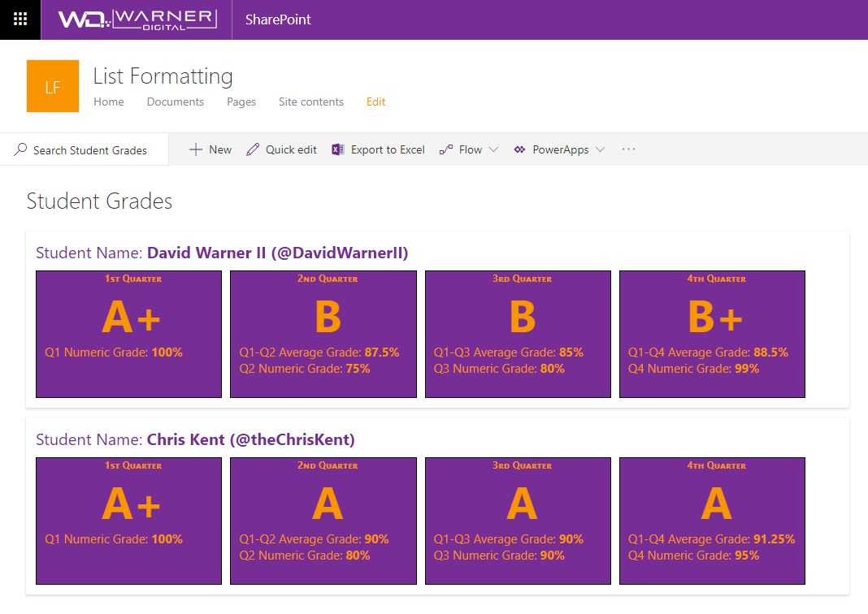
Task: Click Q4 Numeric Grade 95% text
Action: [693, 556]
